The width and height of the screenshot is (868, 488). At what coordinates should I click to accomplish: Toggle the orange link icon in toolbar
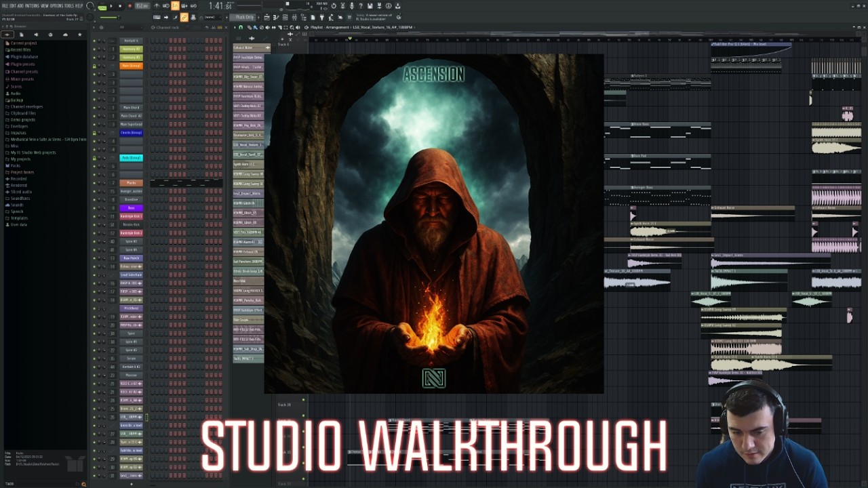click(184, 17)
